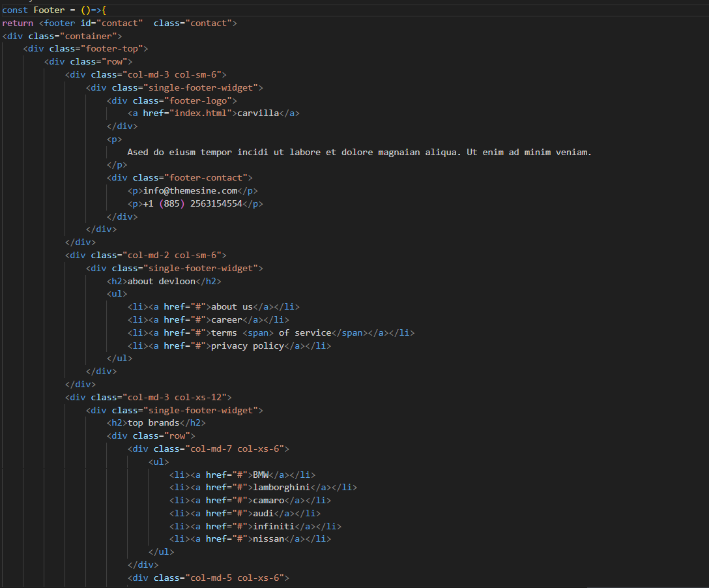Click the "lamborghini" list item text

[281, 488]
